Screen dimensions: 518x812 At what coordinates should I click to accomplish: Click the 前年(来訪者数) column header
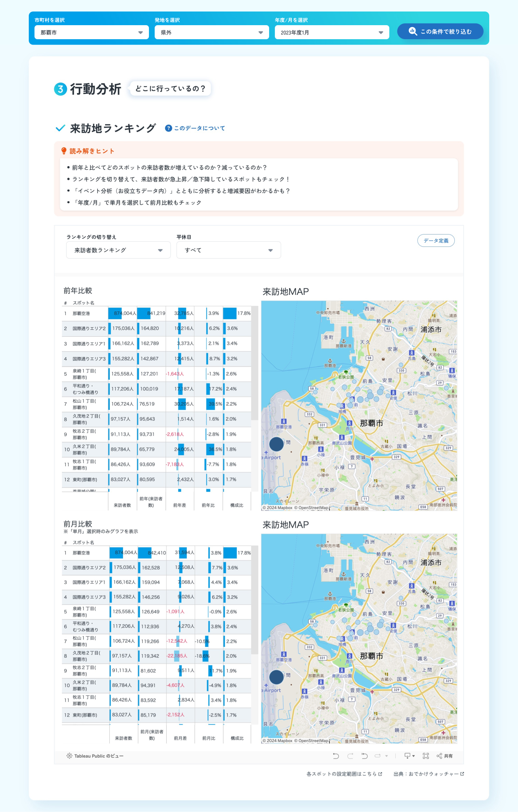coord(151,502)
